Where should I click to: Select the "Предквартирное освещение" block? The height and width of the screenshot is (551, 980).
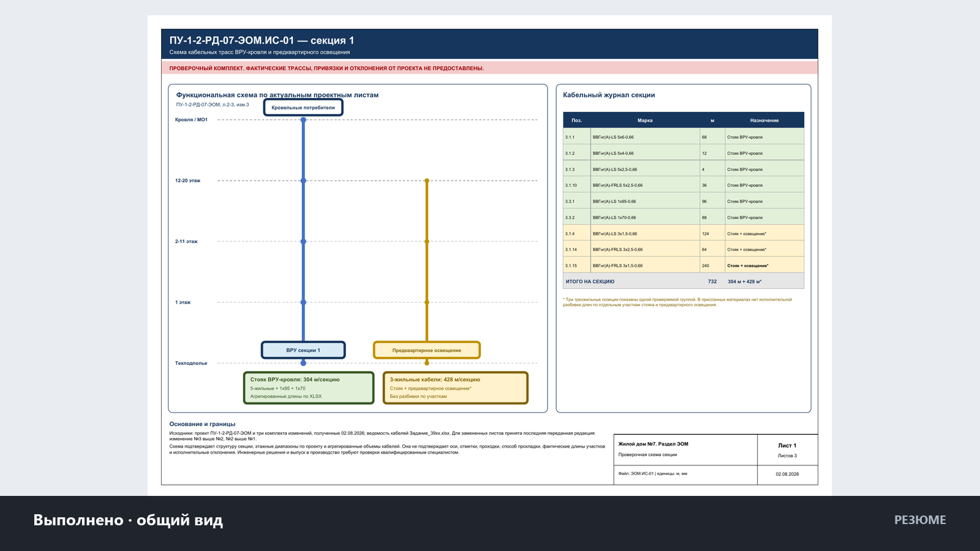pyautogui.click(x=427, y=350)
